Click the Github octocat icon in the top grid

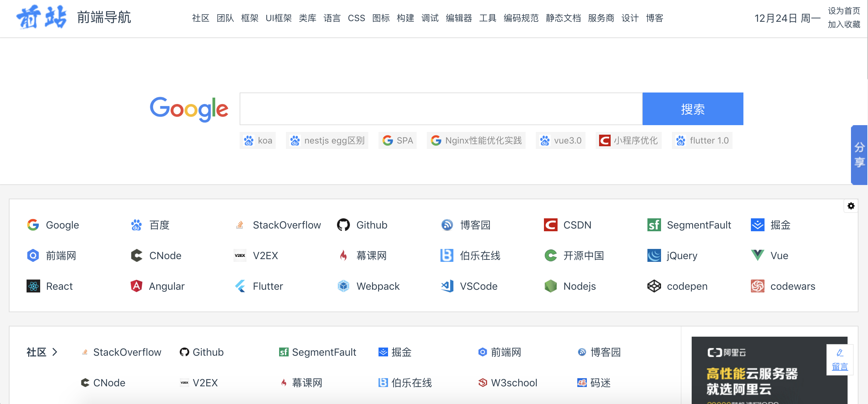(x=343, y=225)
